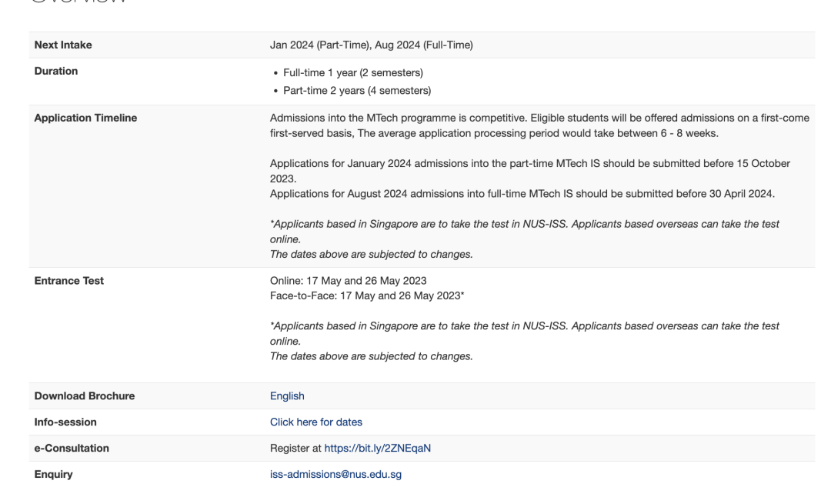Image resolution: width=831 pixels, height=504 pixels.
Task: Open the English brochure download link
Action: coord(287,396)
